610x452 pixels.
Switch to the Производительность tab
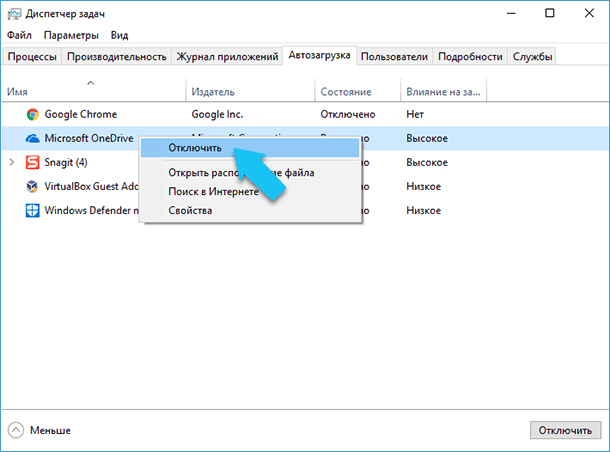(117, 57)
